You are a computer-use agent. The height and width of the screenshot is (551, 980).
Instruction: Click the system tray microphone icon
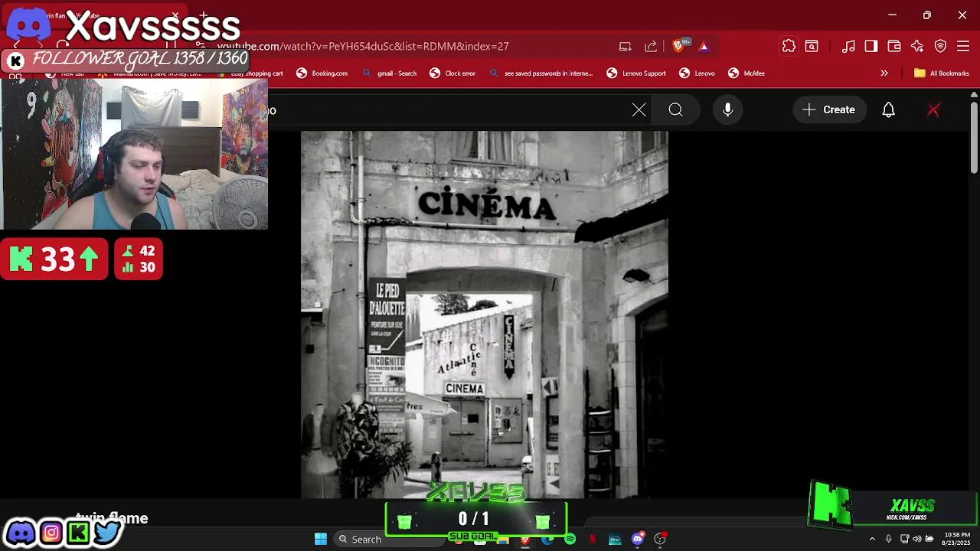pos(889,539)
